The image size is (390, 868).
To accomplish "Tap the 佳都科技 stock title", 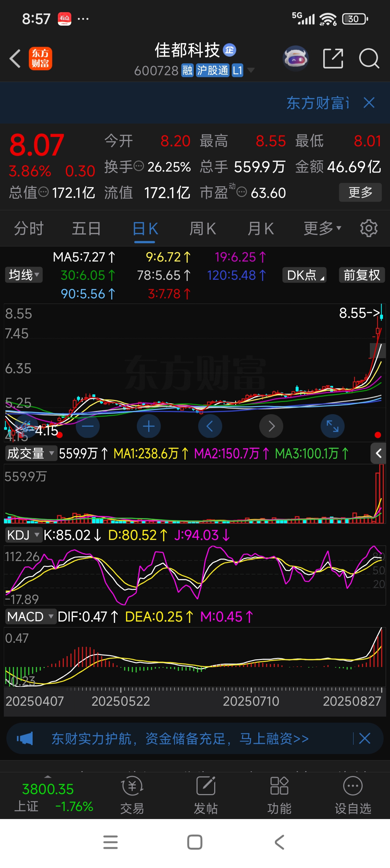I will pos(187,51).
